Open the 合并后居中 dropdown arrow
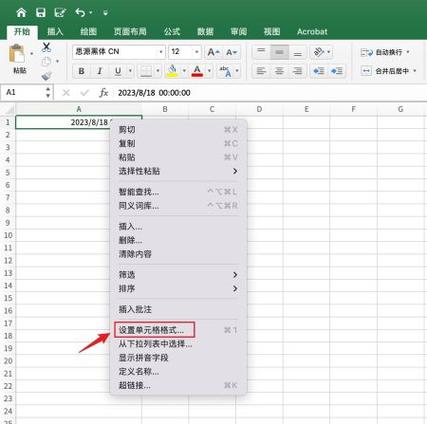 click(x=415, y=71)
